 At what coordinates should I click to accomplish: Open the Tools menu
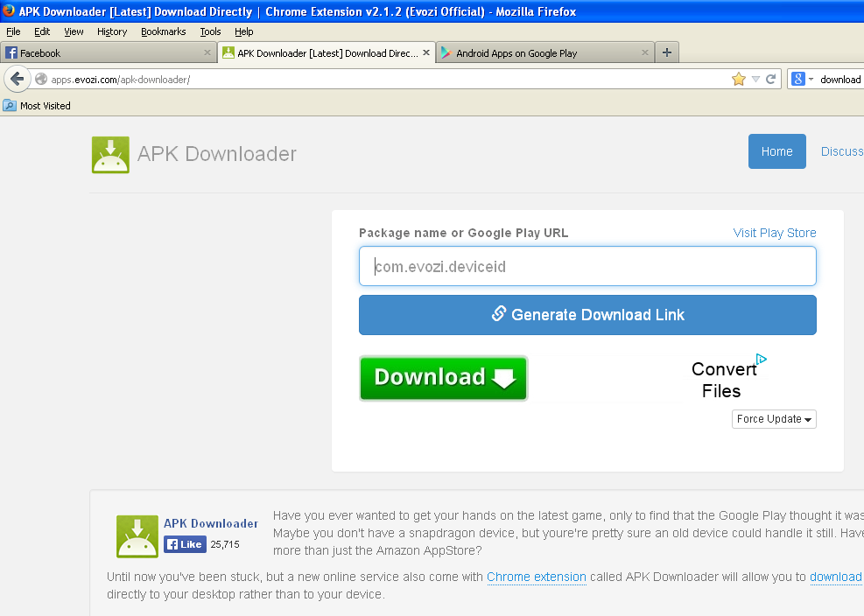(210, 31)
